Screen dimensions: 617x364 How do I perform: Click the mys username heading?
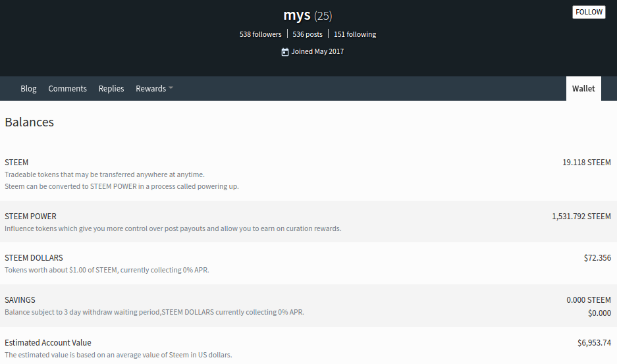click(297, 15)
